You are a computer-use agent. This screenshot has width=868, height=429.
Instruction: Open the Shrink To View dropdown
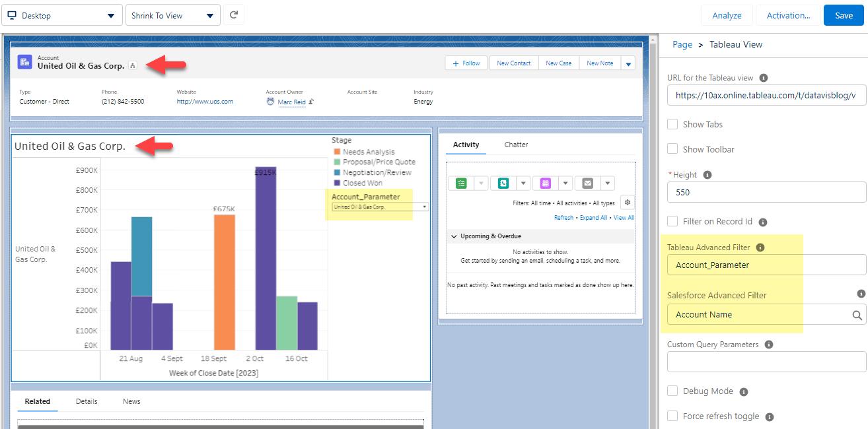(x=172, y=15)
